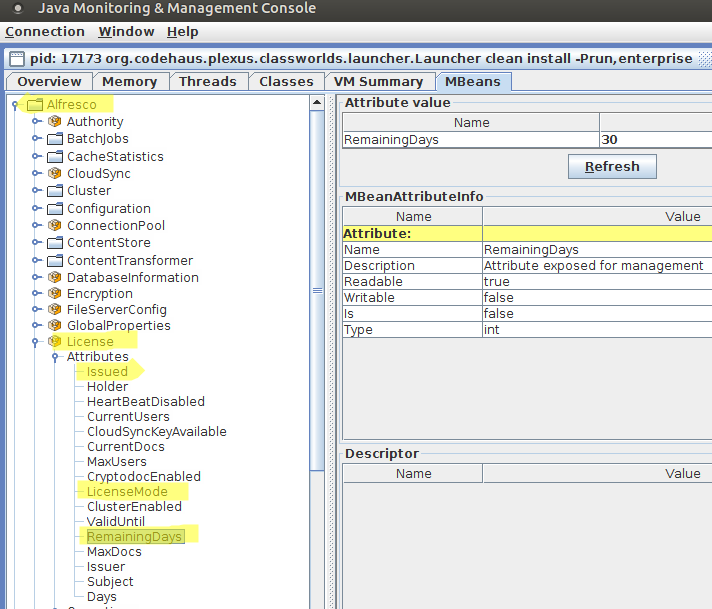Click the internal frame icon beside pid title
Viewport: 712px width, 609px height.
pyautogui.click(x=17, y=59)
